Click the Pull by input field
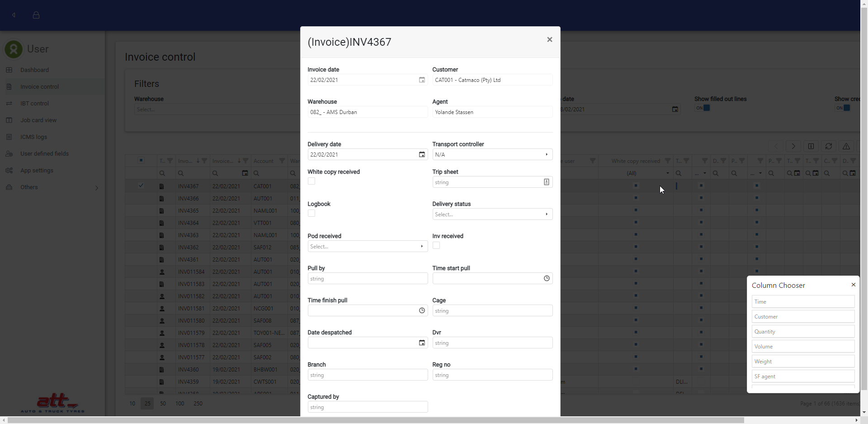This screenshot has width=868, height=424. tap(367, 279)
